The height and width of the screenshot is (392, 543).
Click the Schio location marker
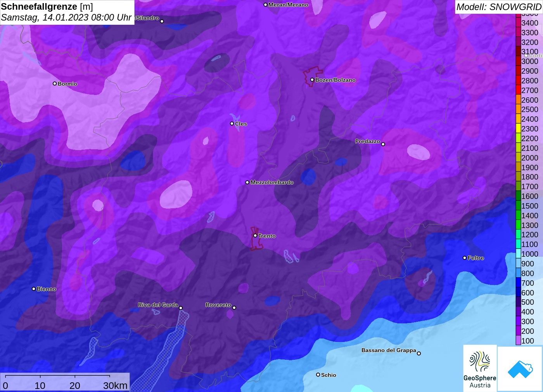[x=318, y=375]
